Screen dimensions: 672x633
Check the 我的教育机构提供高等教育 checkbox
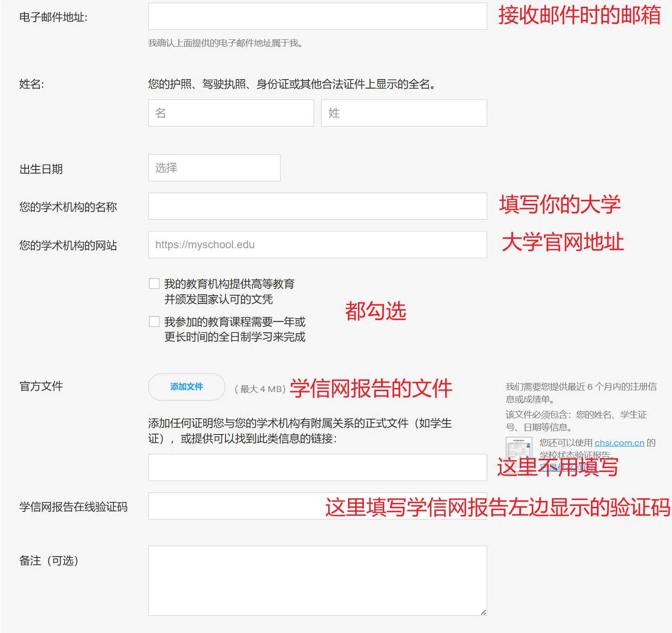tap(155, 283)
